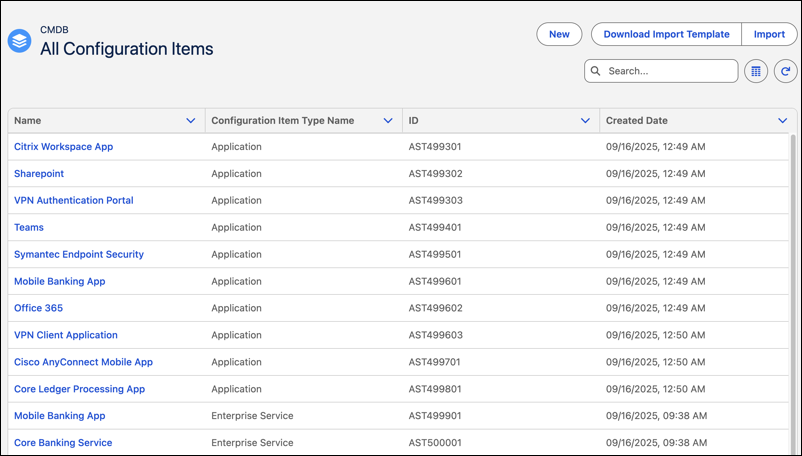Screen dimensions: 802x456
Task: Open Core Banking Service record
Action: tap(63, 443)
